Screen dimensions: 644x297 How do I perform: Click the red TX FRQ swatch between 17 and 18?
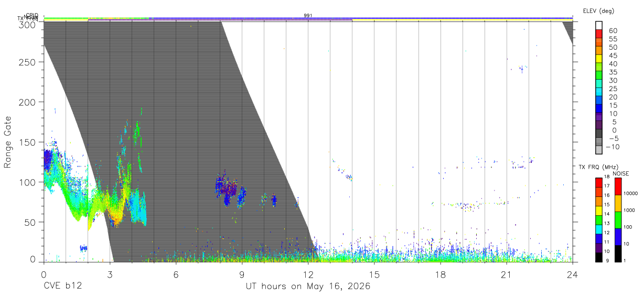pos(598,182)
